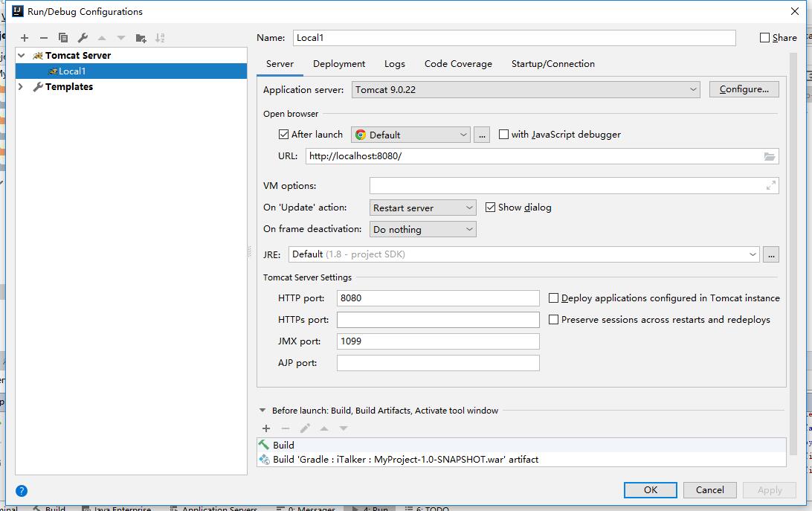
Task: Click the wrench edit defaults icon
Action: point(83,38)
